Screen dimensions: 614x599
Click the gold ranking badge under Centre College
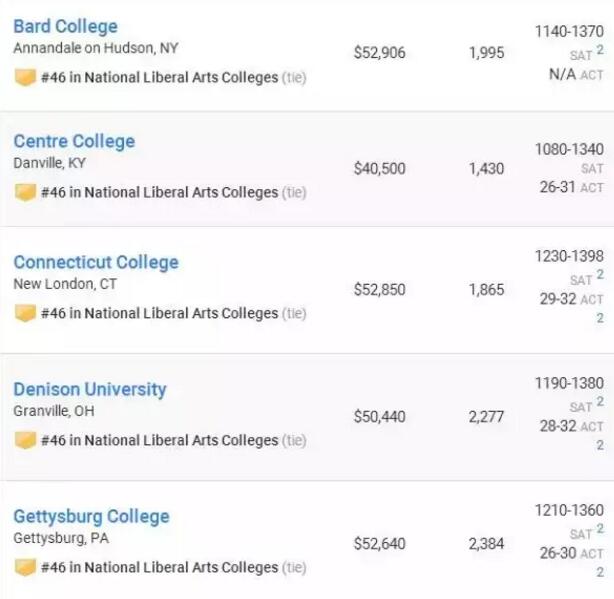coord(25,192)
